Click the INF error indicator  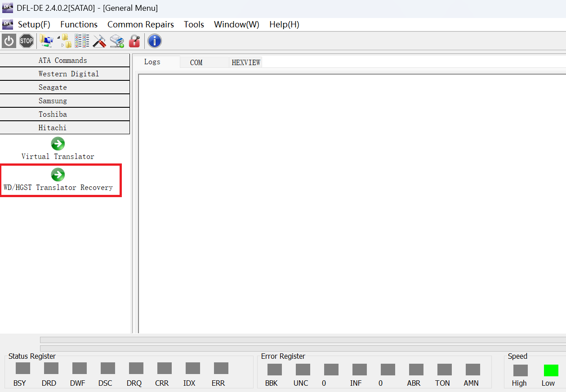pyautogui.click(x=360, y=370)
